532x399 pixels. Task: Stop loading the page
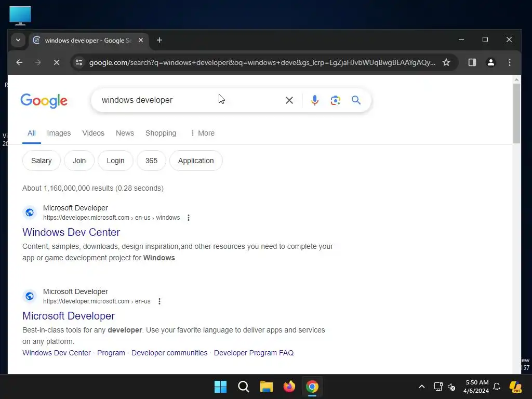(x=57, y=62)
